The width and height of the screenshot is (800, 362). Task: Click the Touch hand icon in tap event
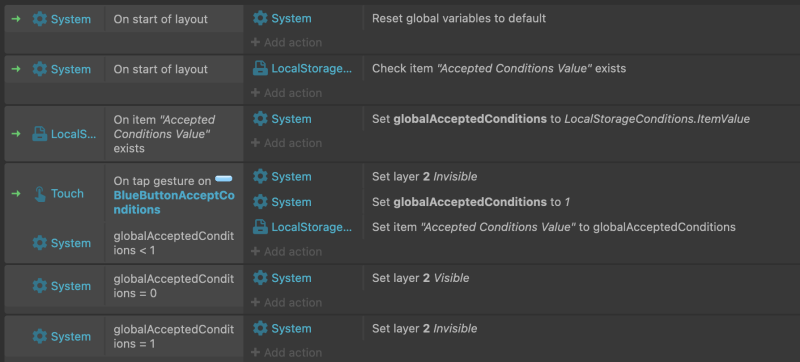coord(39,194)
